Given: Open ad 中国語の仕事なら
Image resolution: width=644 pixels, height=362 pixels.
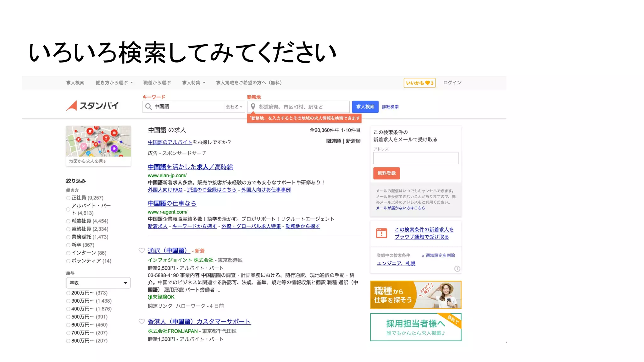Looking at the screenshot, I should (x=172, y=203).
